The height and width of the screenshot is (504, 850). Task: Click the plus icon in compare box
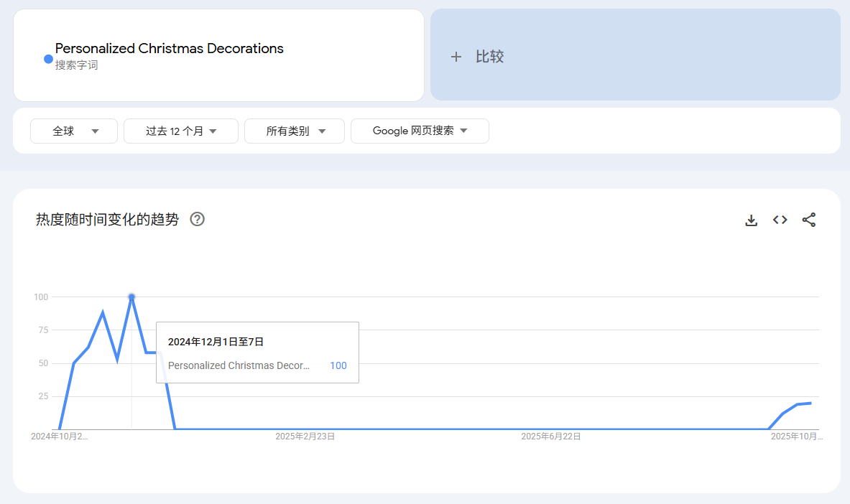click(x=456, y=57)
